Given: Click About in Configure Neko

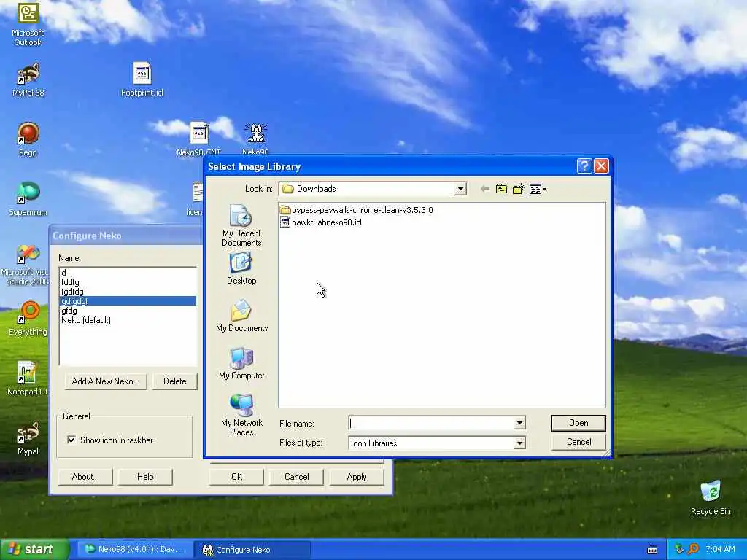Looking at the screenshot, I should coord(85,477).
